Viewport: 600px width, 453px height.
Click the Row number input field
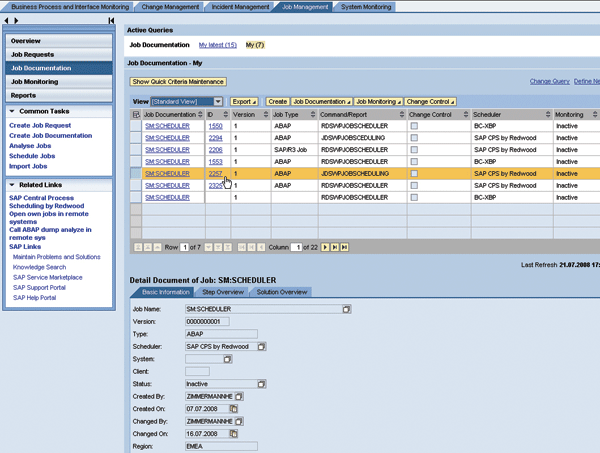184,247
